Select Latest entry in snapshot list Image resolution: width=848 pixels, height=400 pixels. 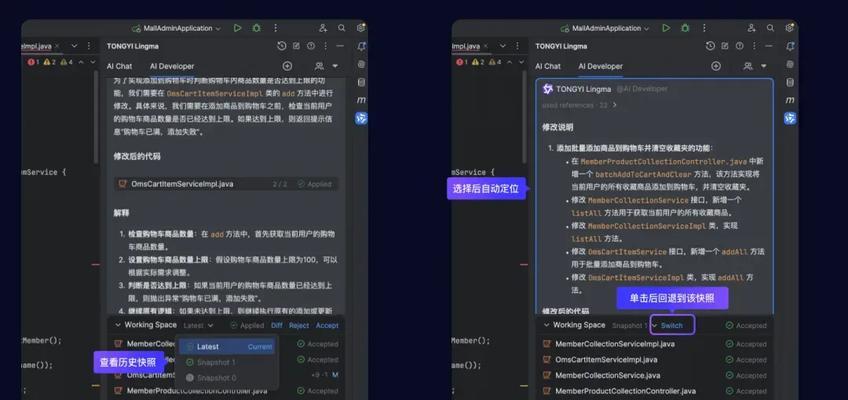click(x=227, y=346)
